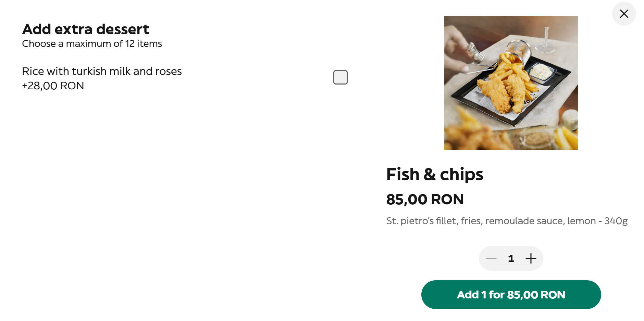Open the Fish & chips product photo
Viewport: 644px width, 321px height.
(511, 83)
